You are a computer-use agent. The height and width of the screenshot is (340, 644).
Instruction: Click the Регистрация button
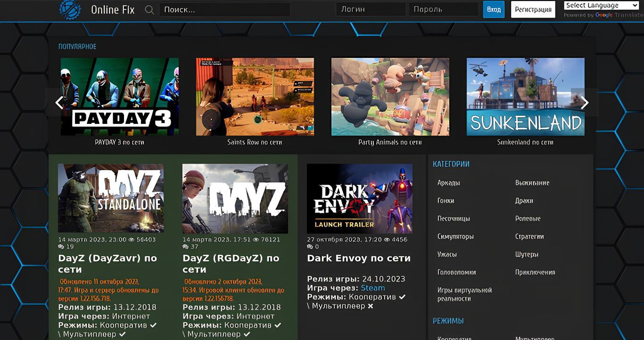[533, 9]
